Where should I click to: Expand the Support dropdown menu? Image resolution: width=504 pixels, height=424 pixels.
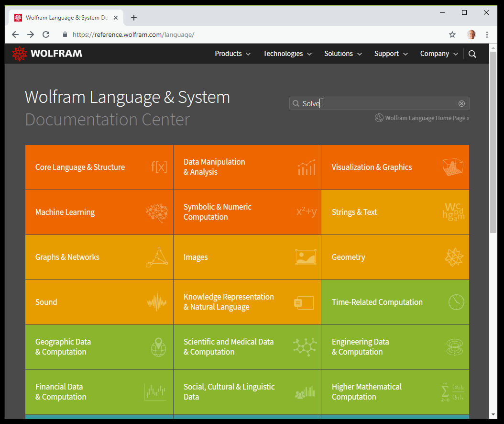click(x=391, y=54)
